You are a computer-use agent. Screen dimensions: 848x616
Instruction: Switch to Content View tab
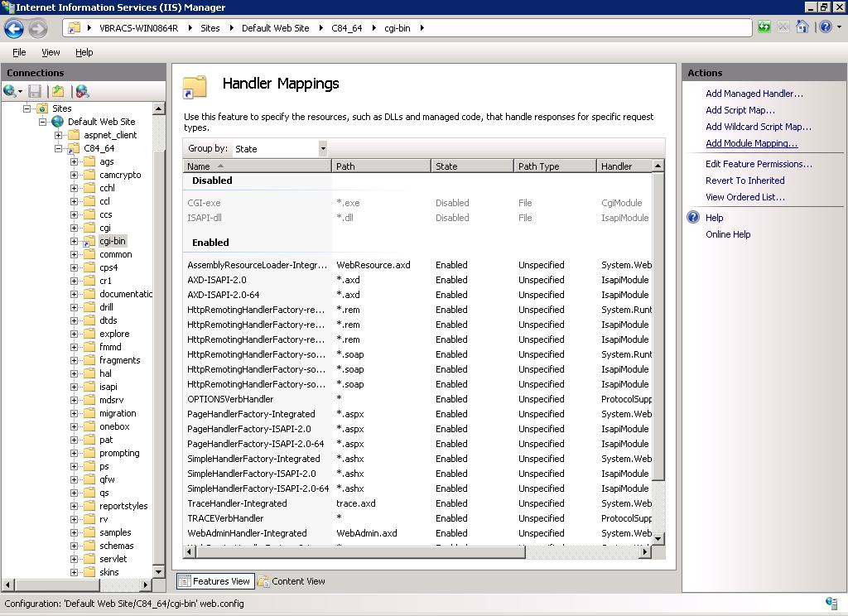(x=292, y=581)
